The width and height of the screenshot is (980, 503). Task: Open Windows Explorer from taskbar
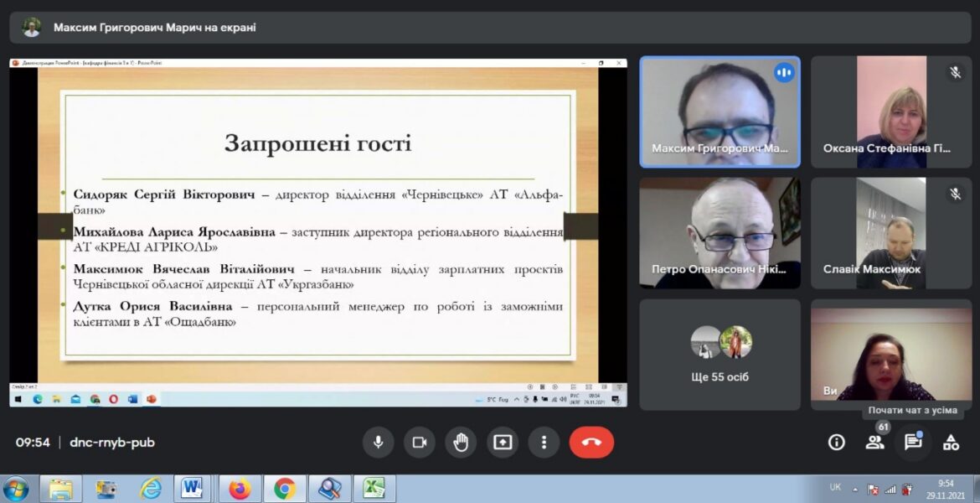pyautogui.click(x=60, y=489)
